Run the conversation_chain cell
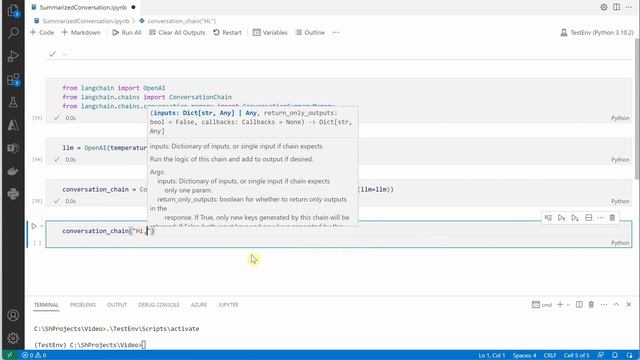The width and height of the screenshot is (640, 360). tap(34, 226)
